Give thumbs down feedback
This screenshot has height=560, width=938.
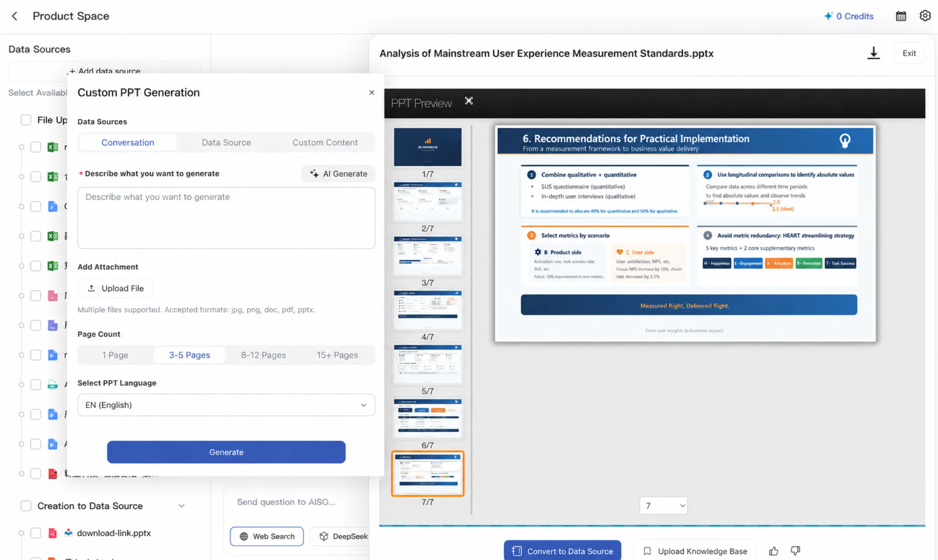tap(795, 551)
